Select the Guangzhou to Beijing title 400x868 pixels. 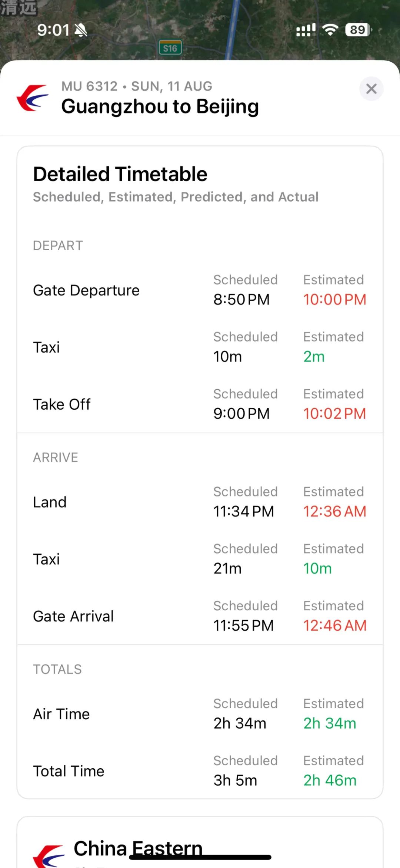[x=160, y=107]
